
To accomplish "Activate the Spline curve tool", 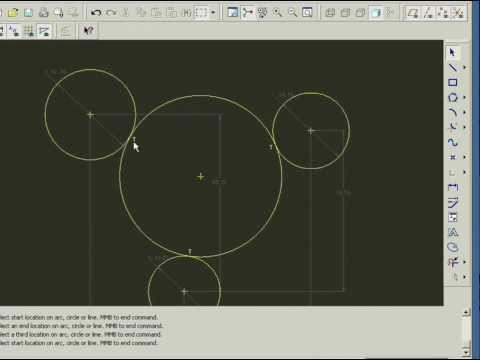I will [452, 142].
